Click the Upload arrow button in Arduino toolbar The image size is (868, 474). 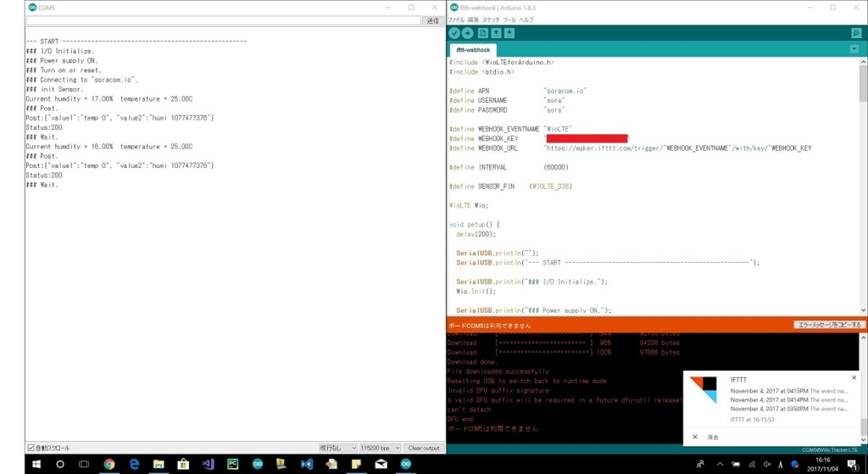tap(468, 33)
